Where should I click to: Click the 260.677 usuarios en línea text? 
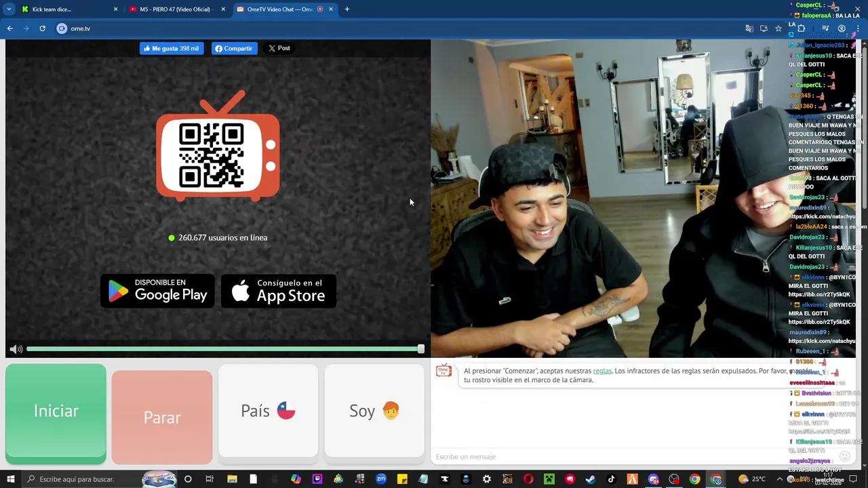pyautogui.click(x=222, y=238)
